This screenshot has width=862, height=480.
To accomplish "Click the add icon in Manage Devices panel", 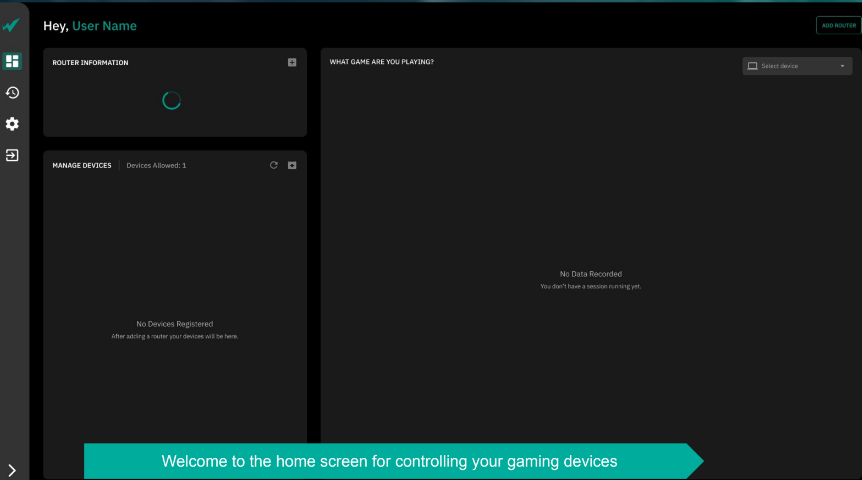I will (x=292, y=165).
